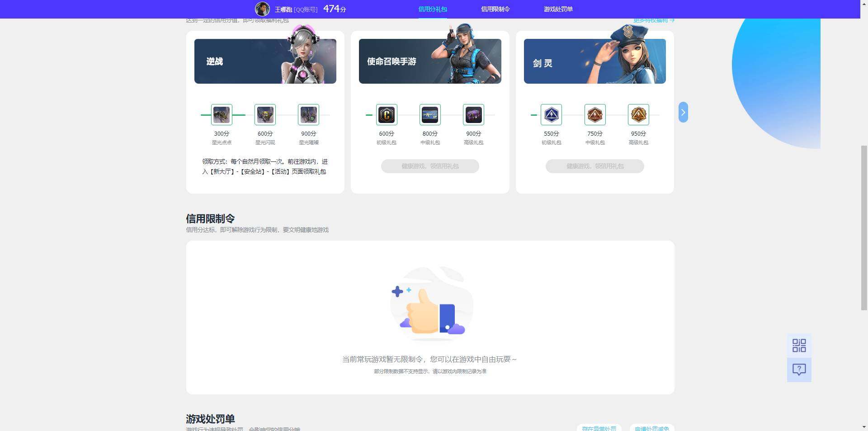Click the 部分限制数据不支持显示 note
Screen dimensions: 868x431
430,371
